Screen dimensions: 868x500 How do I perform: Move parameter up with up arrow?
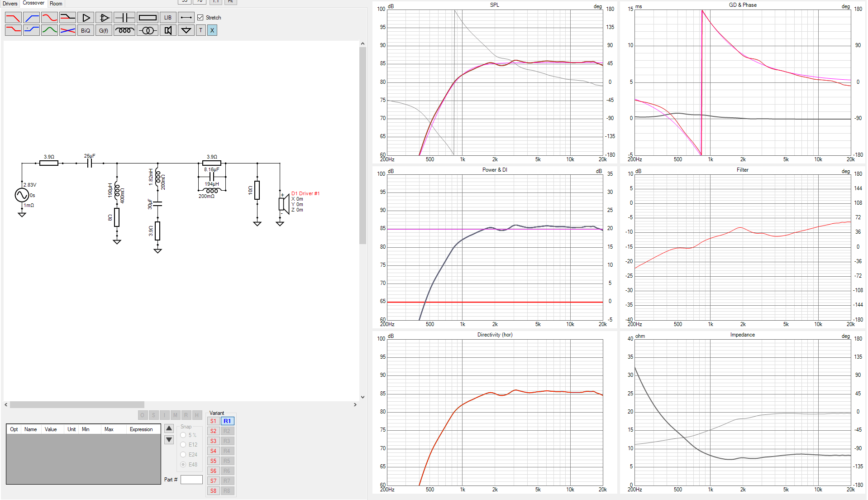tap(169, 428)
